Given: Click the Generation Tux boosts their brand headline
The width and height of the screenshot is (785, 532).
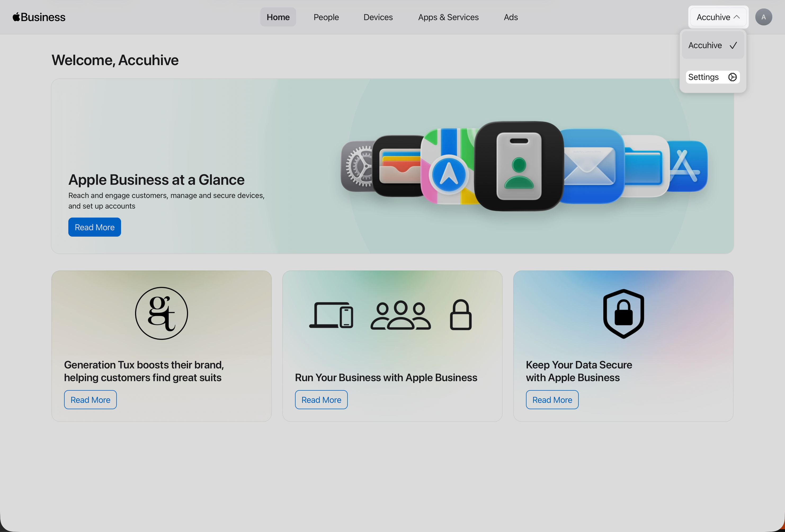Looking at the screenshot, I should point(144,371).
